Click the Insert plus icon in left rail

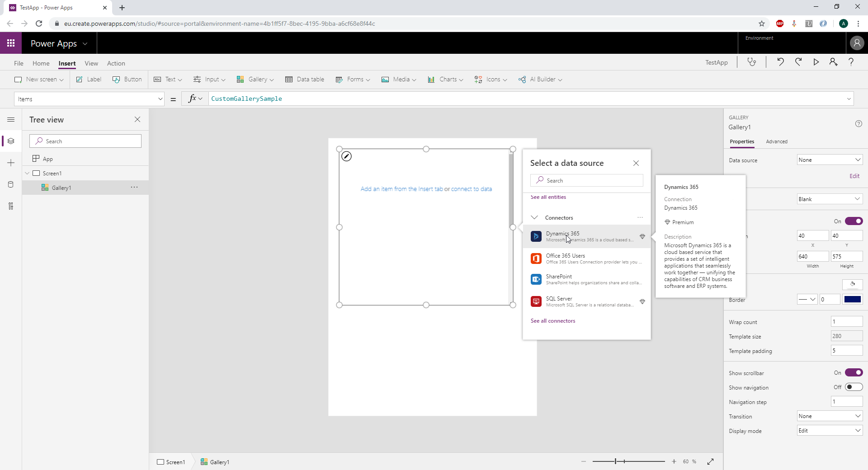pyautogui.click(x=11, y=163)
